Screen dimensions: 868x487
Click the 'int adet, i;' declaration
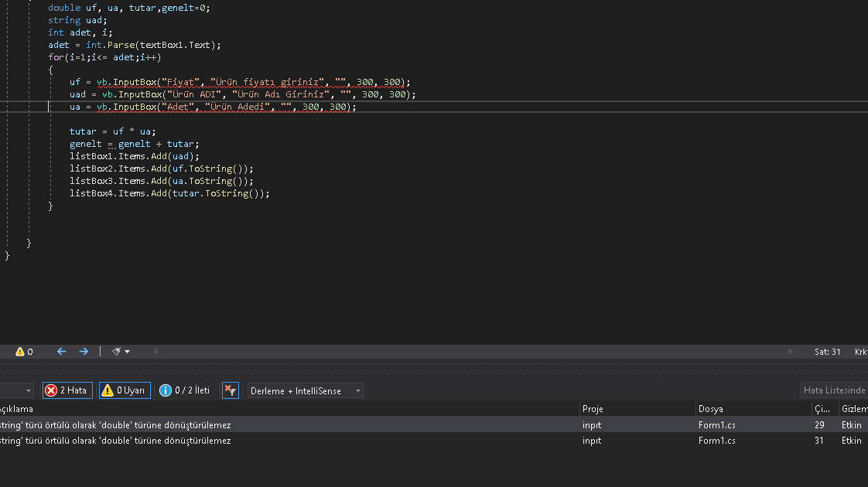pyautogui.click(x=80, y=32)
